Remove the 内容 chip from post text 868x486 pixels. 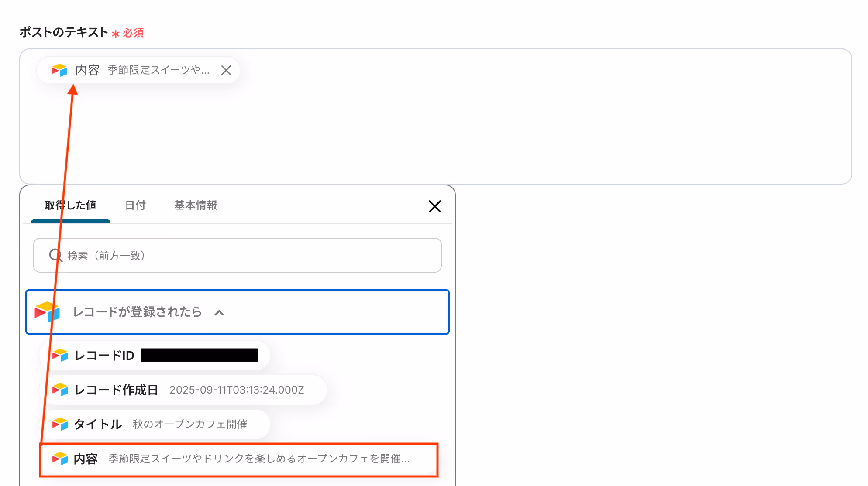click(226, 70)
